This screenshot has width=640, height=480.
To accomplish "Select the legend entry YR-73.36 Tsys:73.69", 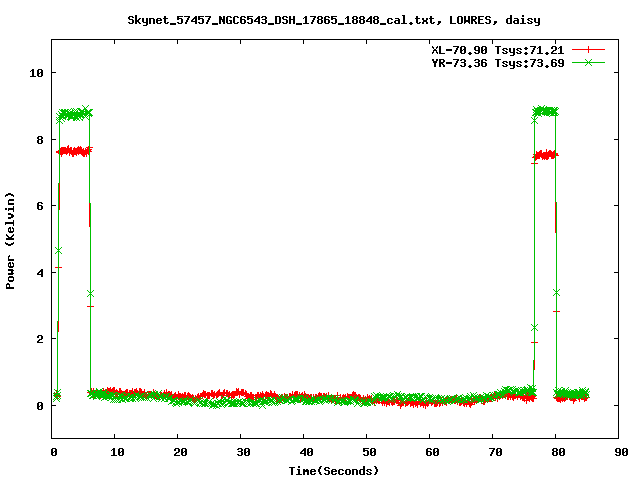I will click(x=498, y=63).
